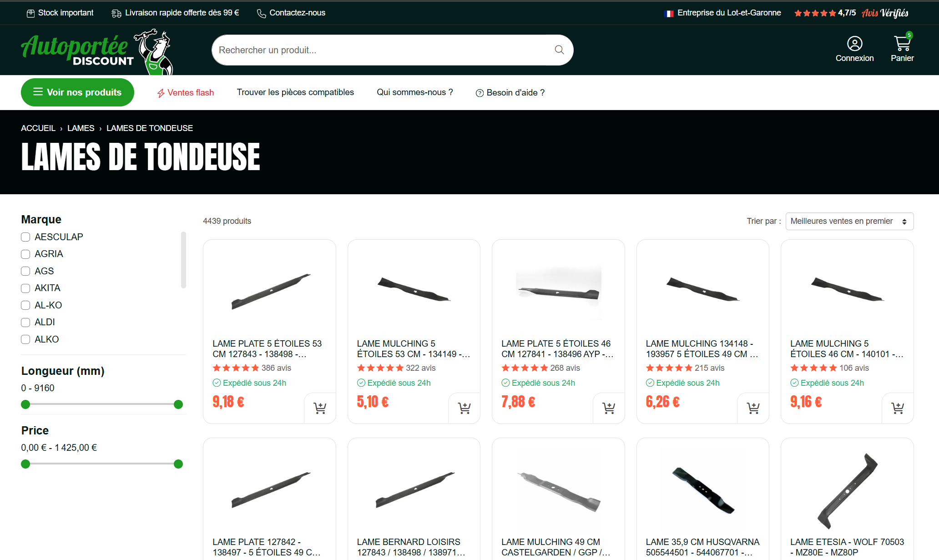Viewport: 939px width, 560px height.
Task: Add the 9,18 € blade to cart
Action: tap(320, 408)
